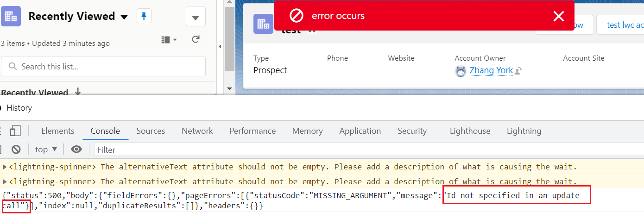Click the Search this list field
Image resolution: width=644 pixels, height=218 pixels.
pos(103,67)
